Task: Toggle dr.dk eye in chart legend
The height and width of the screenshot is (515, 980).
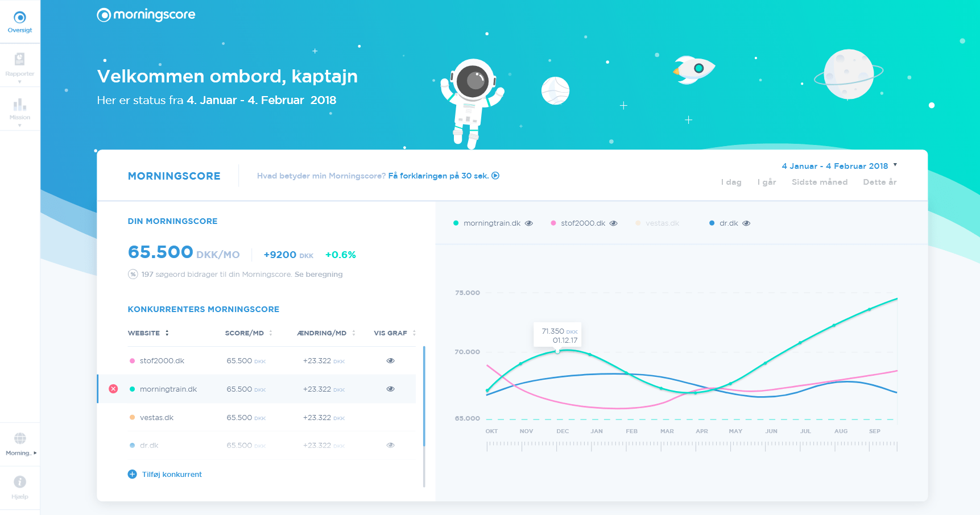Action: (746, 223)
